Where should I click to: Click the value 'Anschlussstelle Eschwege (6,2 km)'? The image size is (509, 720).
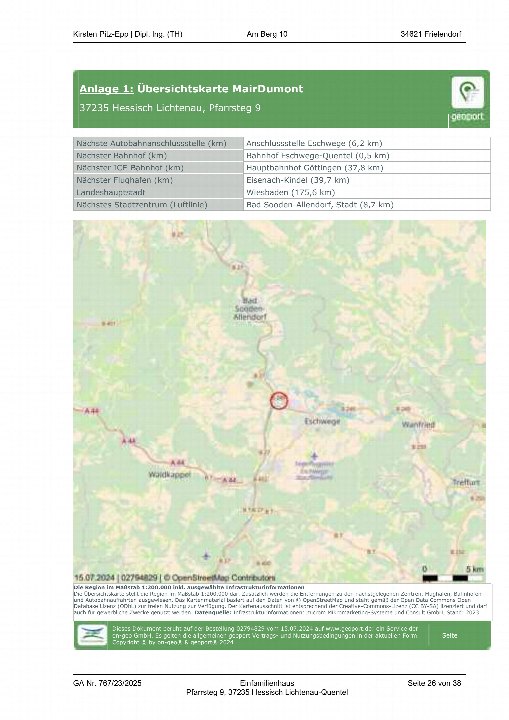coord(314,143)
